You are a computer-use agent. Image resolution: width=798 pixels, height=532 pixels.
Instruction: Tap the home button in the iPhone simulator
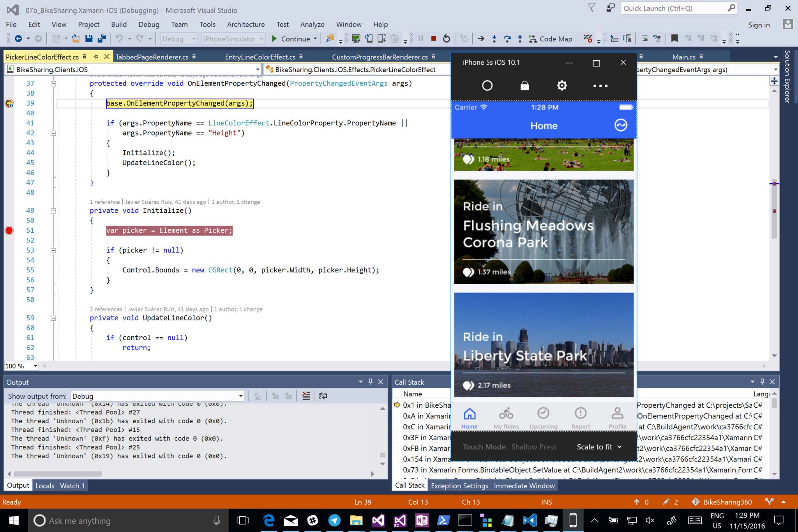coord(487,85)
